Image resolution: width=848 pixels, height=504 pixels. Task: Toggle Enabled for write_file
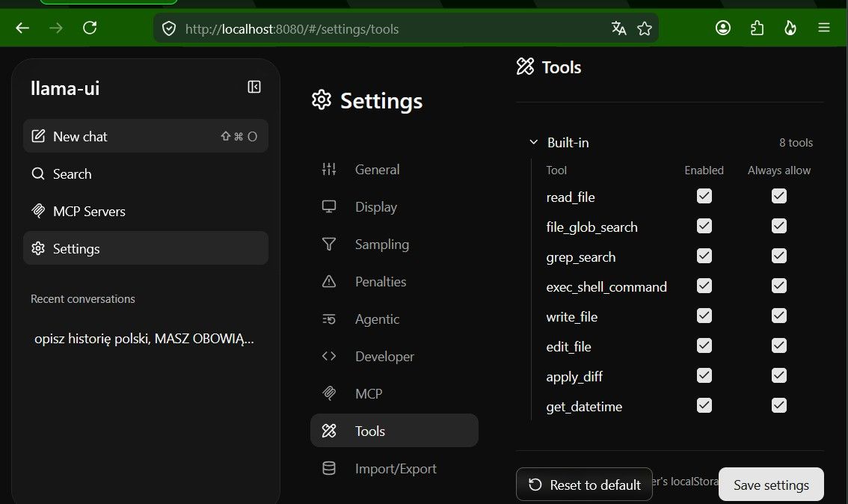pos(704,316)
